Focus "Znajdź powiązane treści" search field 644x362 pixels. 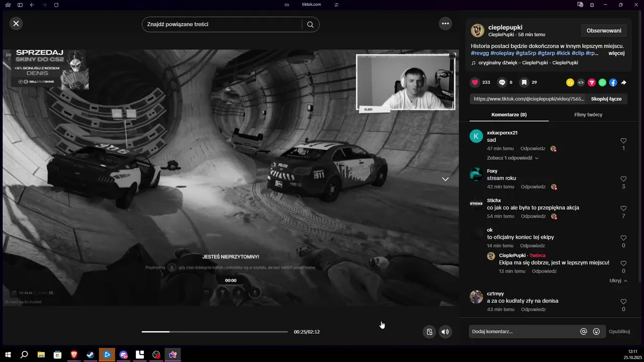(221, 24)
